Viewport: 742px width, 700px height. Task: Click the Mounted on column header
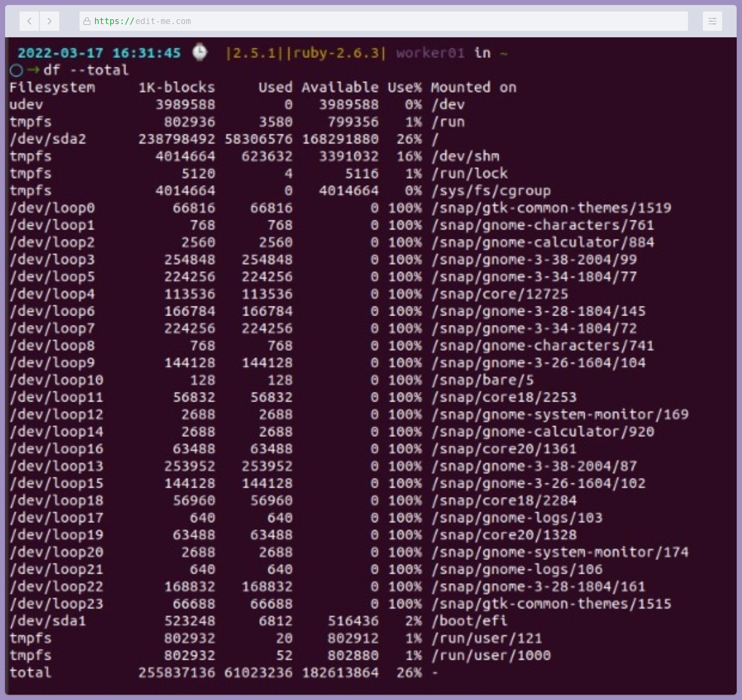474,87
